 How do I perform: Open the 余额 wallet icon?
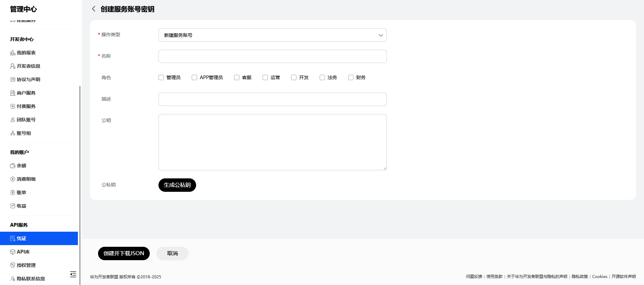point(13,166)
